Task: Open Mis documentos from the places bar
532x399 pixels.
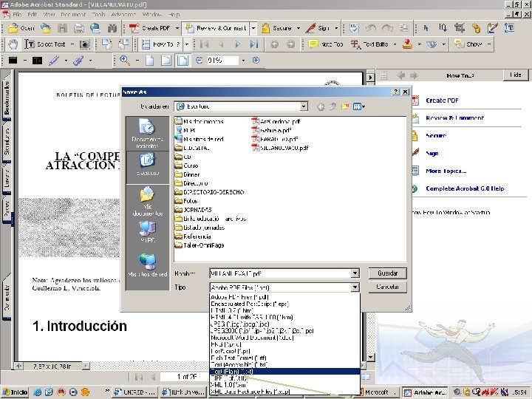Action: pos(147,199)
